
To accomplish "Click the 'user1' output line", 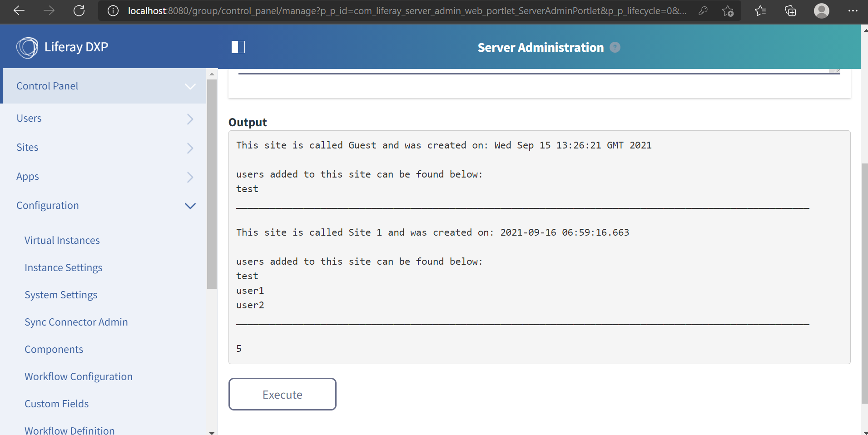I will [250, 291].
